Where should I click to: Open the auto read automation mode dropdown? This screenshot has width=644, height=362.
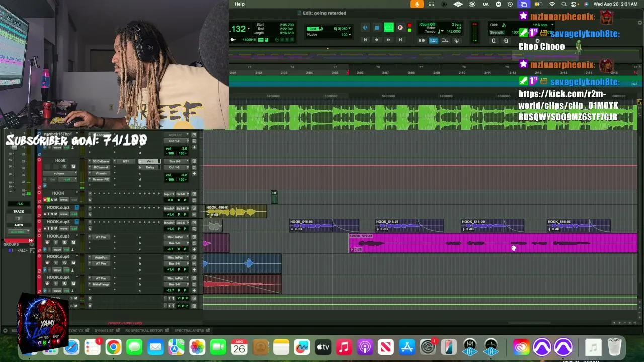18,232
